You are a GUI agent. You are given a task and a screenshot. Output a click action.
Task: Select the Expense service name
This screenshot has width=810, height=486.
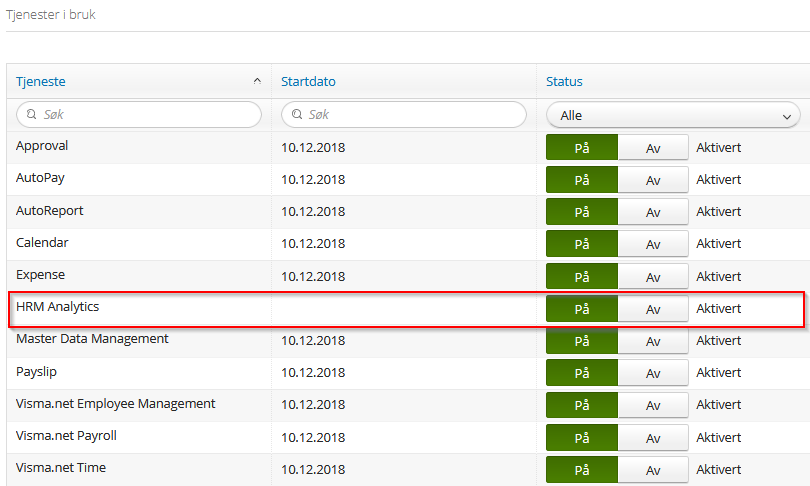click(x=40, y=275)
